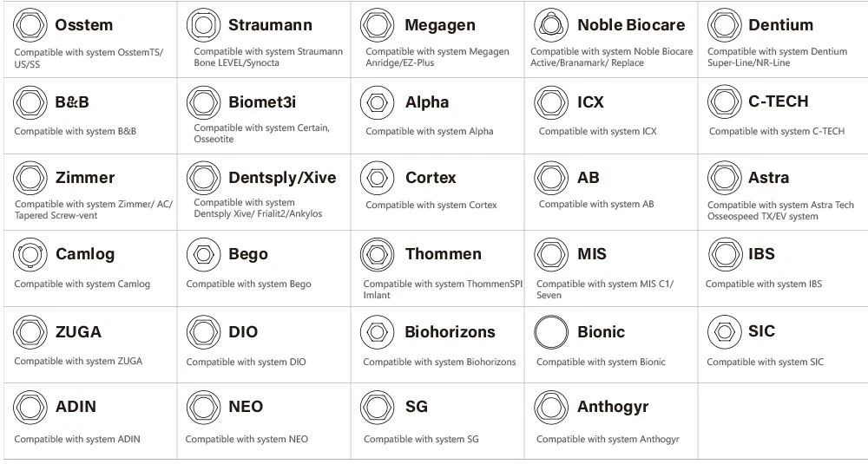Choose the Alpha hex icon

pos(377,102)
